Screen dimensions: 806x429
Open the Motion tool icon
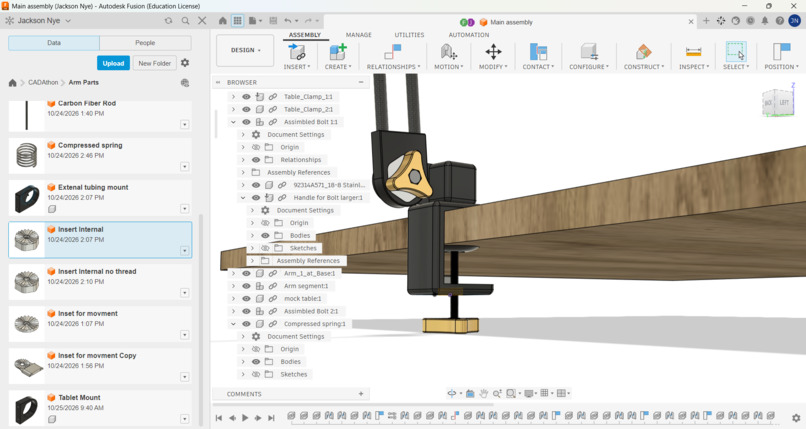tap(448, 52)
